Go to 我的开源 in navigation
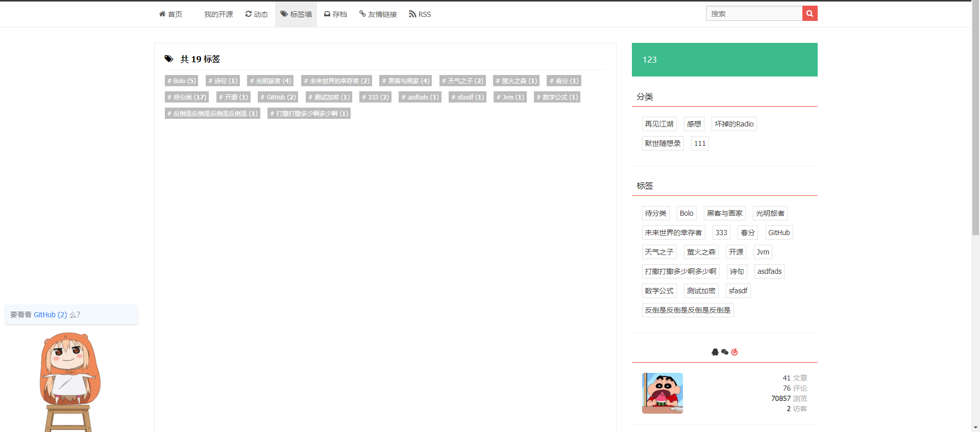 pos(218,14)
